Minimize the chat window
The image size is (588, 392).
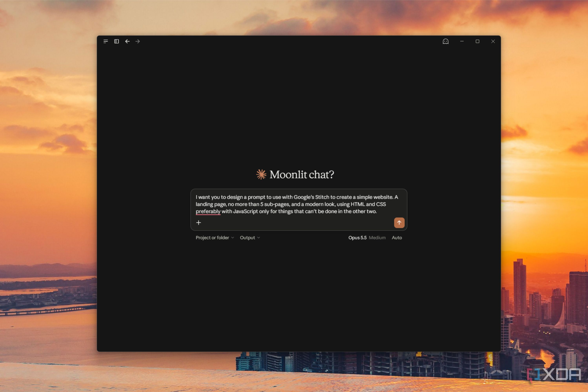click(x=462, y=41)
